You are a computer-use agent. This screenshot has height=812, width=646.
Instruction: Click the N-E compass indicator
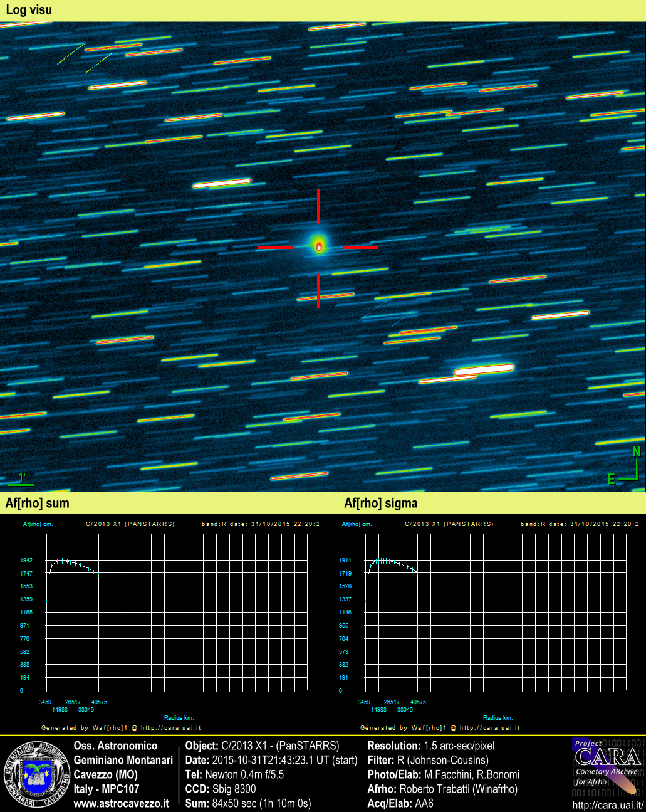pos(625,466)
